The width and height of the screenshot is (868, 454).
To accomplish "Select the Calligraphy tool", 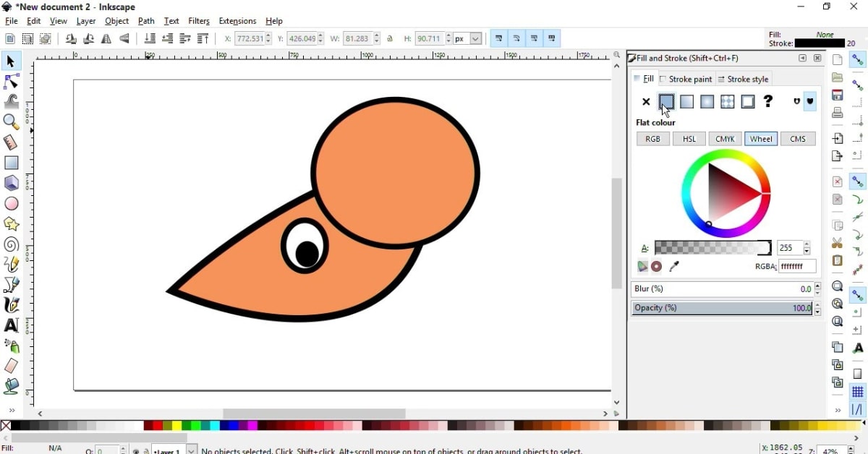I will 11,305.
